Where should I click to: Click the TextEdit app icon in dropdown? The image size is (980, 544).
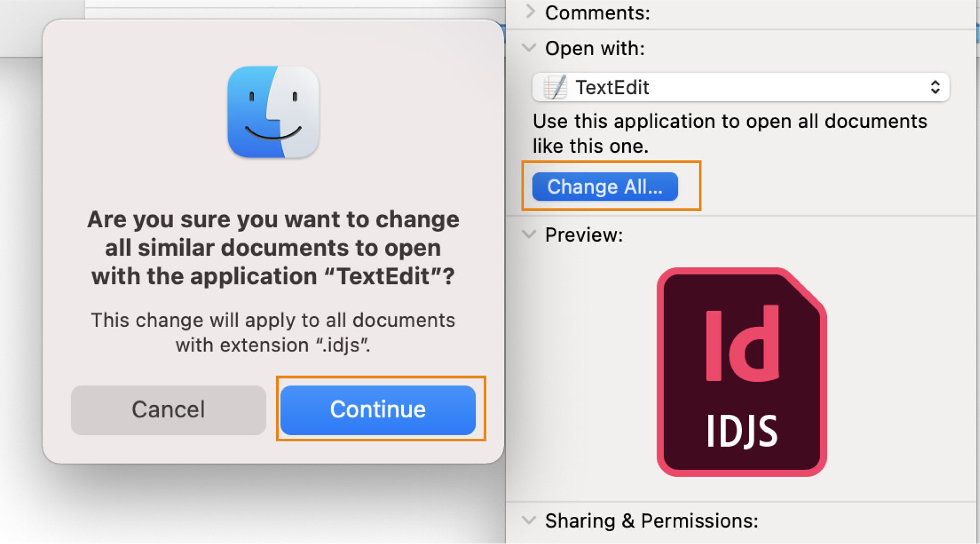(x=555, y=87)
